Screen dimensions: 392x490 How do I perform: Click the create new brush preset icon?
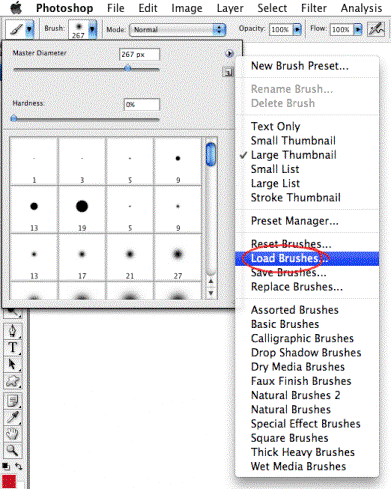coord(228,71)
